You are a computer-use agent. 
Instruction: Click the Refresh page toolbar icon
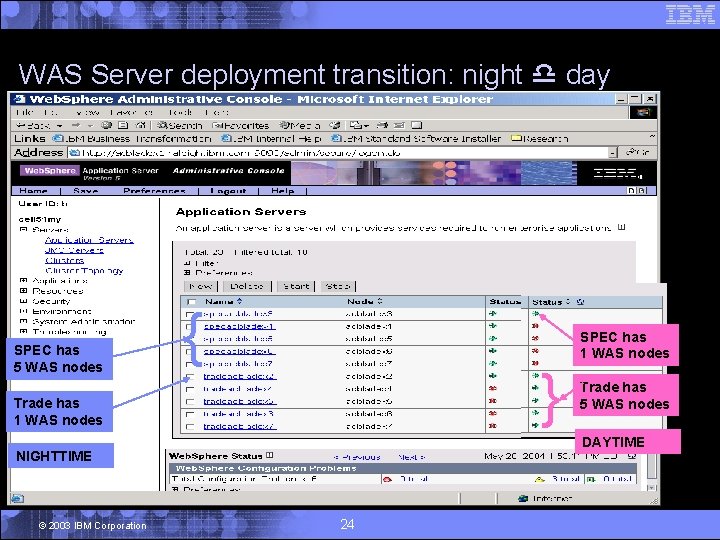point(124,125)
